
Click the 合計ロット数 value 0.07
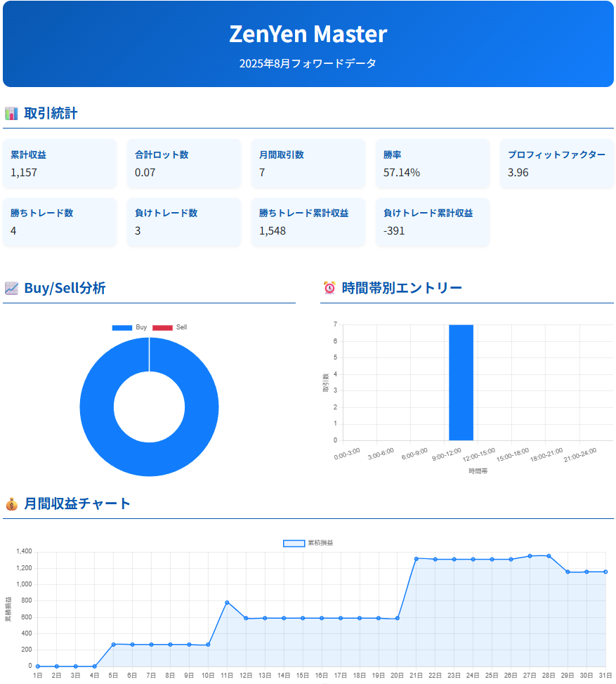(x=145, y=173)
